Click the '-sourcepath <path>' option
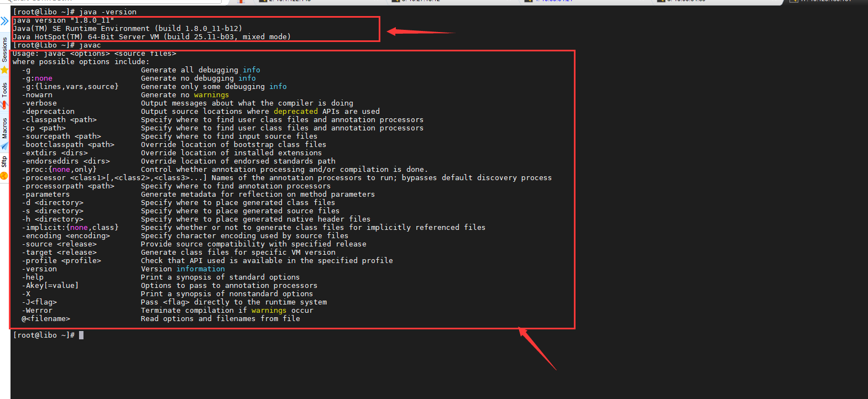This screenshot has height=399, width=868. (x=61, y=136)
